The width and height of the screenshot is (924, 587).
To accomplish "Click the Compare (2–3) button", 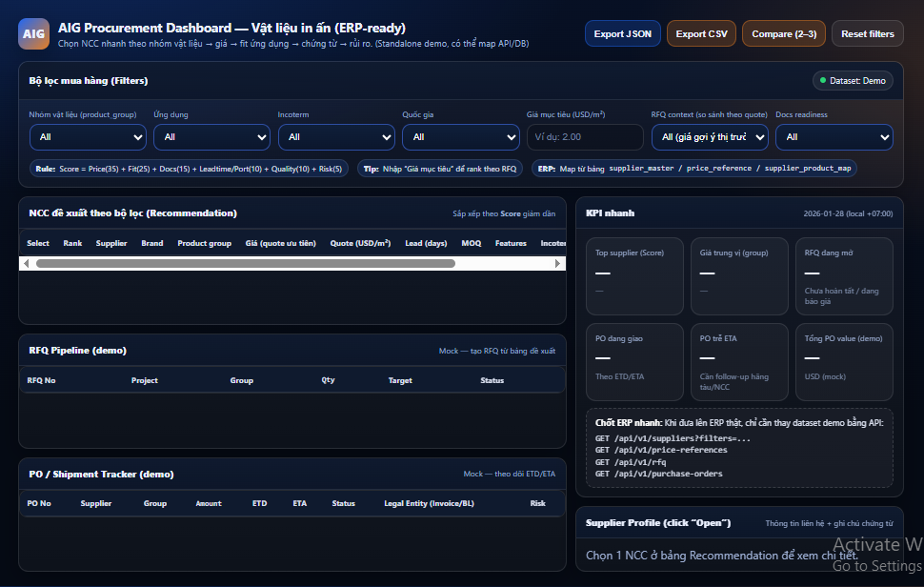I will tap(784, 34).
